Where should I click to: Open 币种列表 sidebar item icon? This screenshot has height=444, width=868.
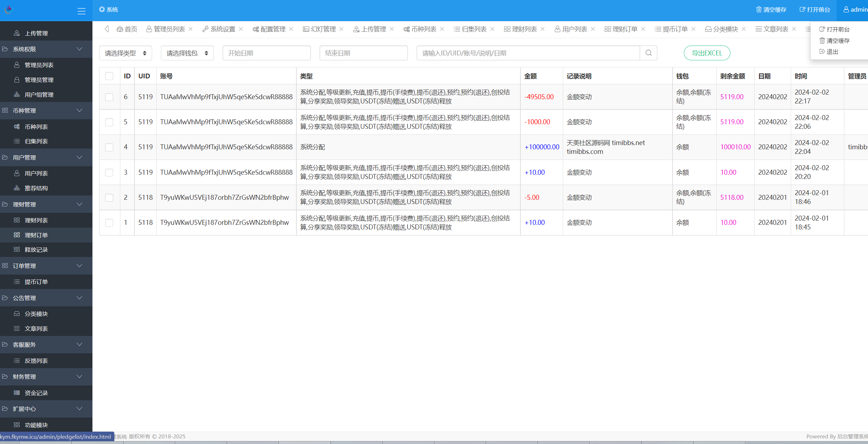[x=17, y=127]
